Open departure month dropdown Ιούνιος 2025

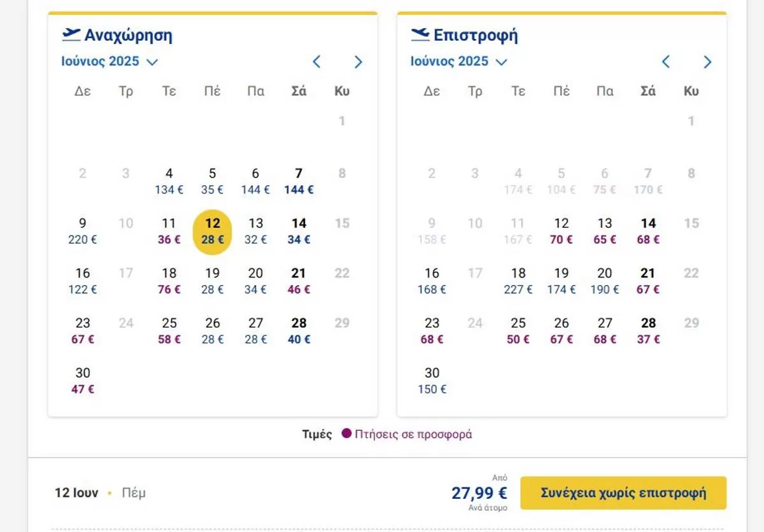110,62
